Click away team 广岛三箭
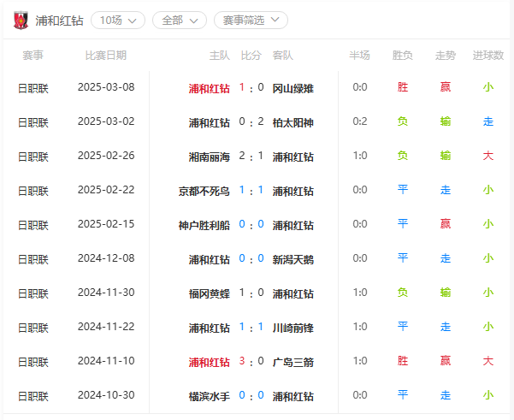The height and width of the screenshot is (420, 514). point(293,363)
